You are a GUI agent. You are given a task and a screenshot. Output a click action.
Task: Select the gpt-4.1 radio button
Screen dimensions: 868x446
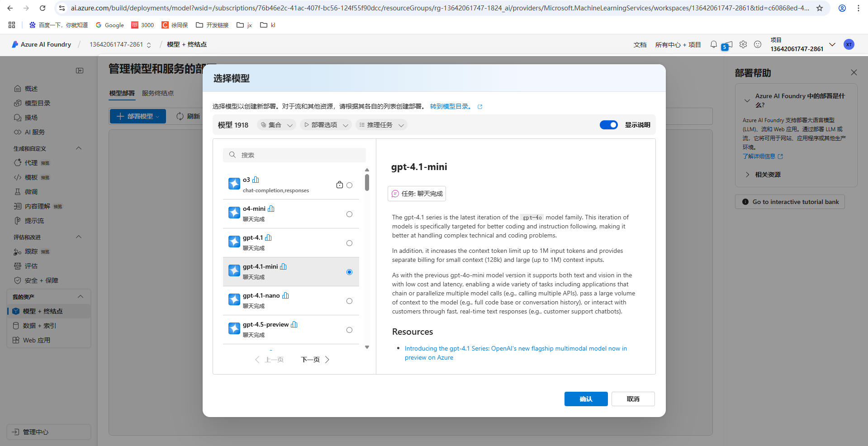coord(349,243)
